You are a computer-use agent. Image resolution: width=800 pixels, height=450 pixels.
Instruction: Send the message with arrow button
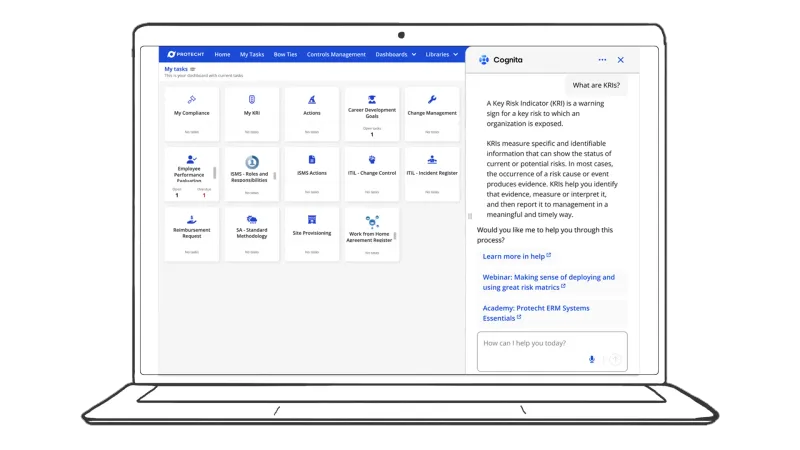615,359
